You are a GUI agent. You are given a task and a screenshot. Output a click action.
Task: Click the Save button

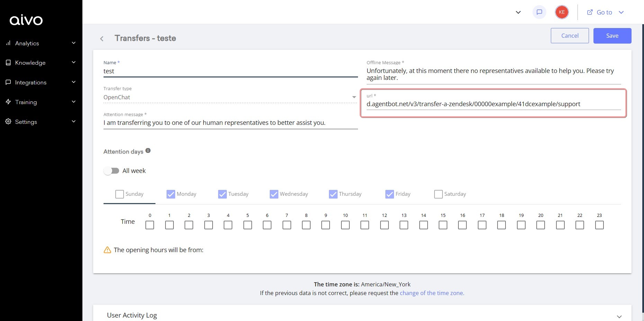coord(612,35)
